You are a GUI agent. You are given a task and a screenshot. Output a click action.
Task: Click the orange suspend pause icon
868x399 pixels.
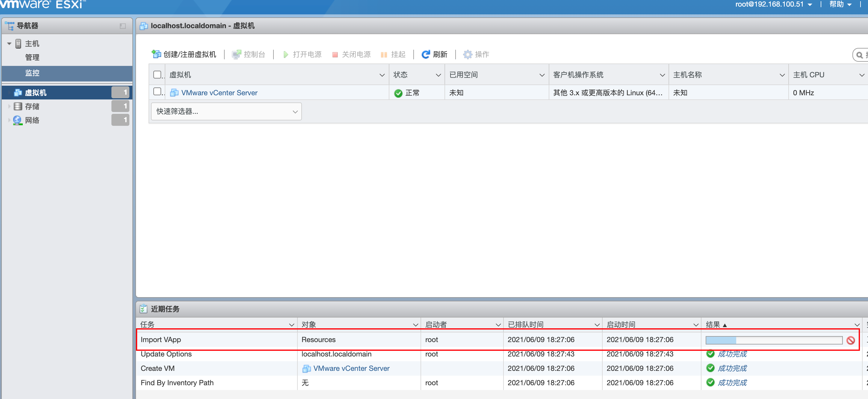(x=384, y=55)
